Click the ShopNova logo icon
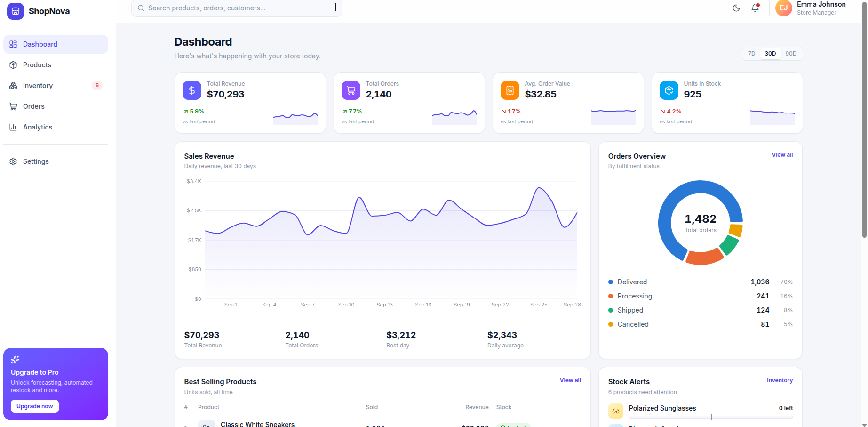This screenshot has width=868, height=427. tap(16, 11)
